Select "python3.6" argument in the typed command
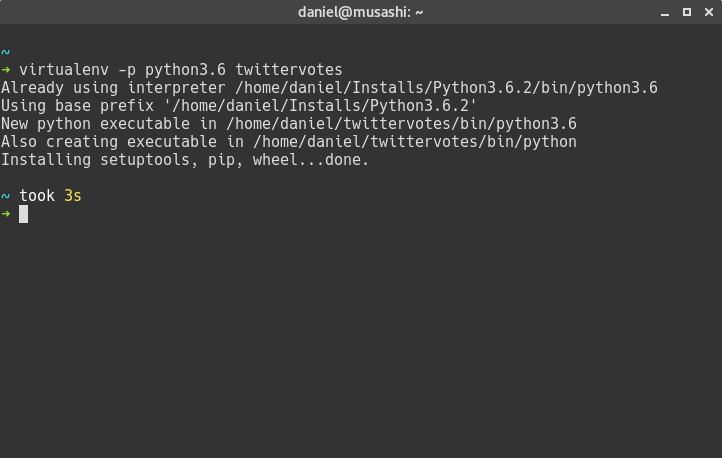 pyautogui.click(x=186, y=70)
